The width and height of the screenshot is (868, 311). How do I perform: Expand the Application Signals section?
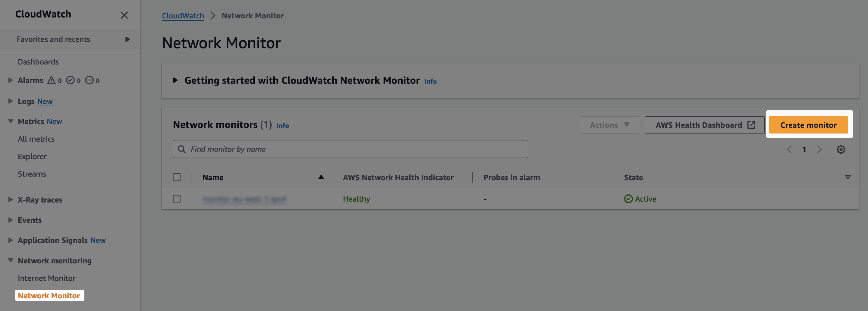[11, 240]
